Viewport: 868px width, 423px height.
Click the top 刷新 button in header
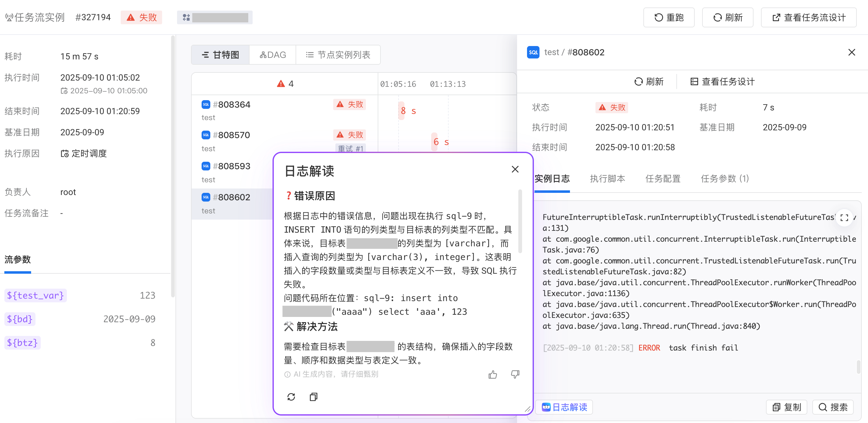coord(727,17)
